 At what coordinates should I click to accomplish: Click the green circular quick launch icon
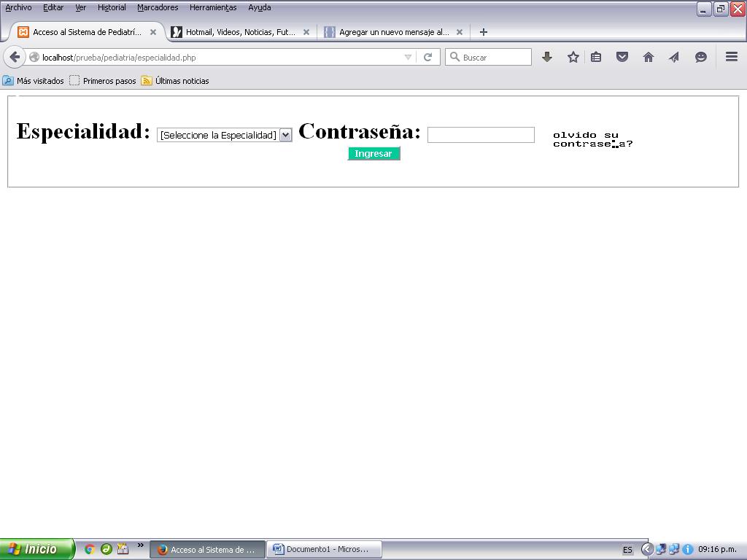(107, 549)
